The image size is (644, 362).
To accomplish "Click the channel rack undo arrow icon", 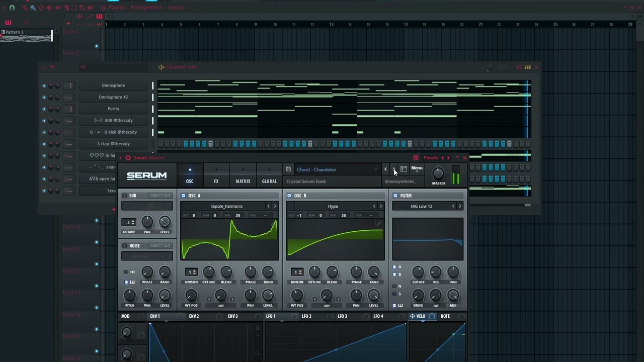I will 52,67.
